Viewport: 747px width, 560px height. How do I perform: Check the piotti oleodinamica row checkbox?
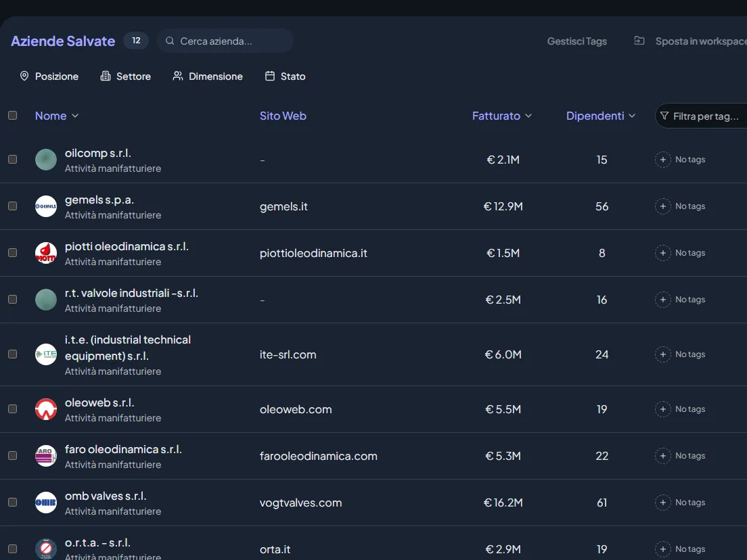(12, 252)
